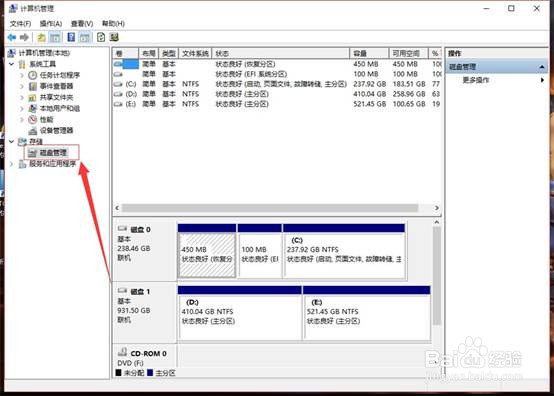
Task: Select 磁盘管理 in the tree
Action: 53,153
